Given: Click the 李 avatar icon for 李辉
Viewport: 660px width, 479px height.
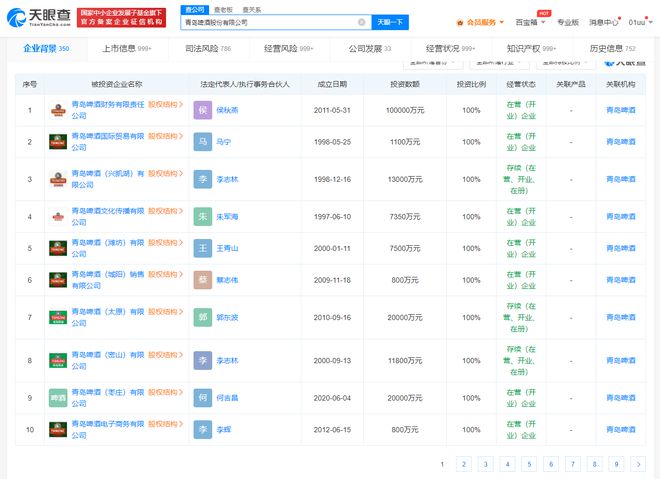Looking at the screenshot, I should tap(203, 430).
